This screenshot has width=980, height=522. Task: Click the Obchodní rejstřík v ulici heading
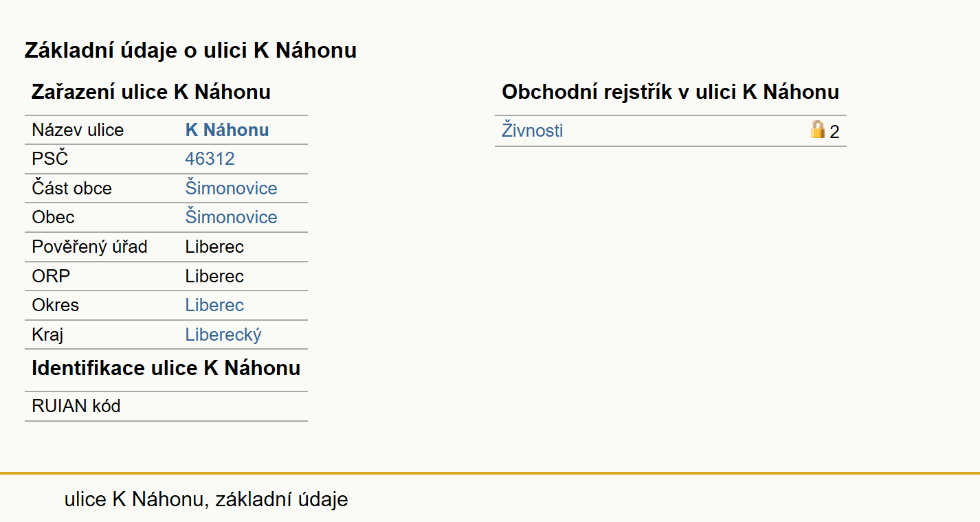point(670,92)
